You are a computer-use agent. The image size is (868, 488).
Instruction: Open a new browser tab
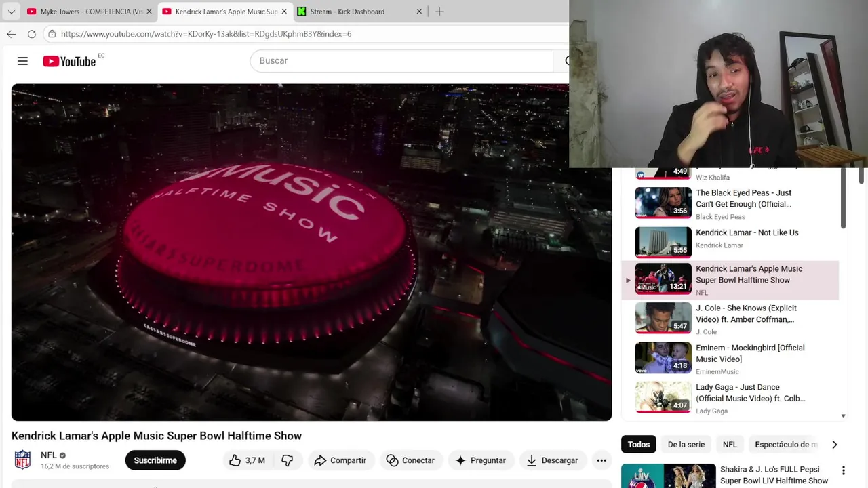pos(439,12)
